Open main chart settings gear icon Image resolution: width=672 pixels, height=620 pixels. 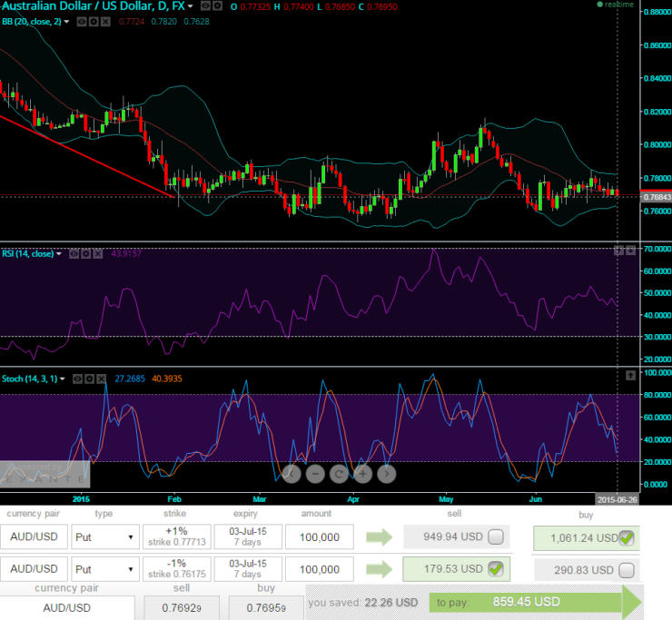(219, 6)
